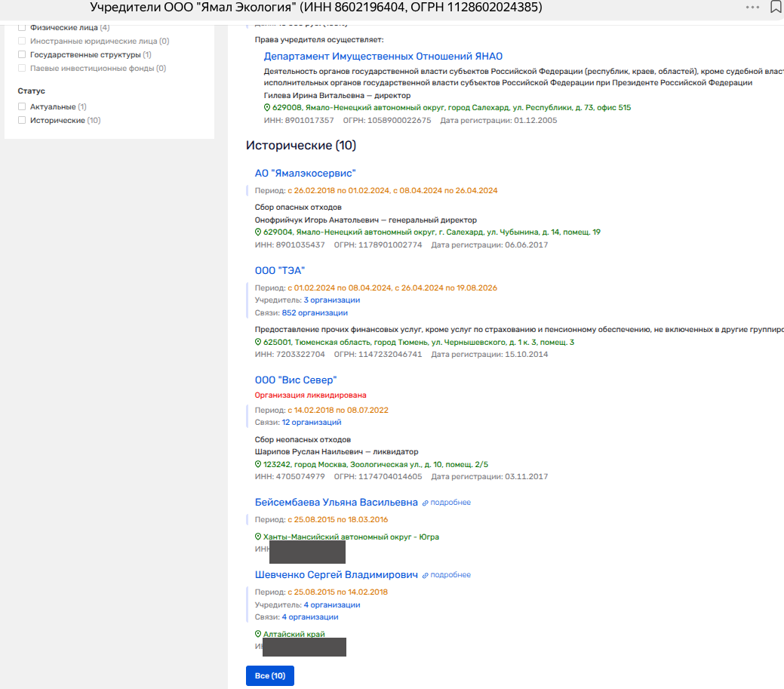The height and width of the screenshot is (689, 784).
Task: Click period text с 25.08.2015 по 18.03.2016
Action: point(338,519)
